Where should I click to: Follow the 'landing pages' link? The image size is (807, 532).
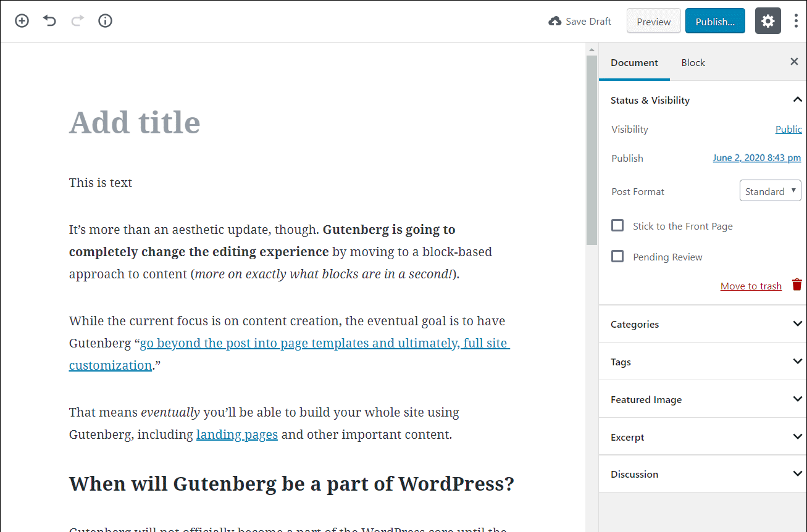(237, 434)
